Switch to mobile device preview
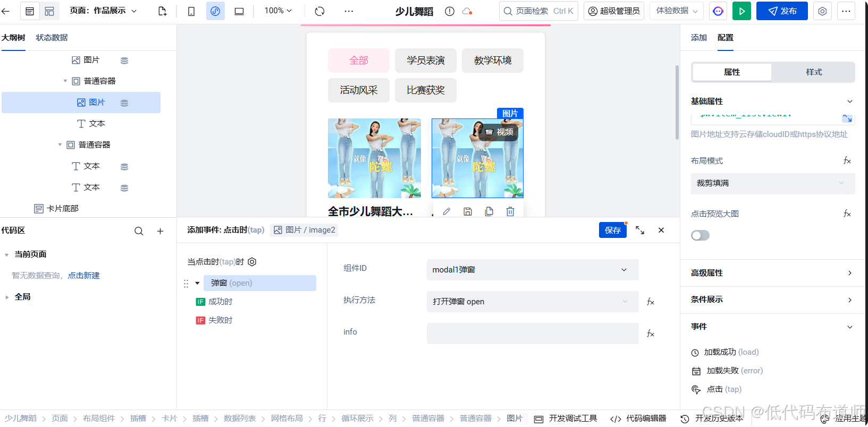Screen dimensions: 868x427 click(x=191, y=11)
